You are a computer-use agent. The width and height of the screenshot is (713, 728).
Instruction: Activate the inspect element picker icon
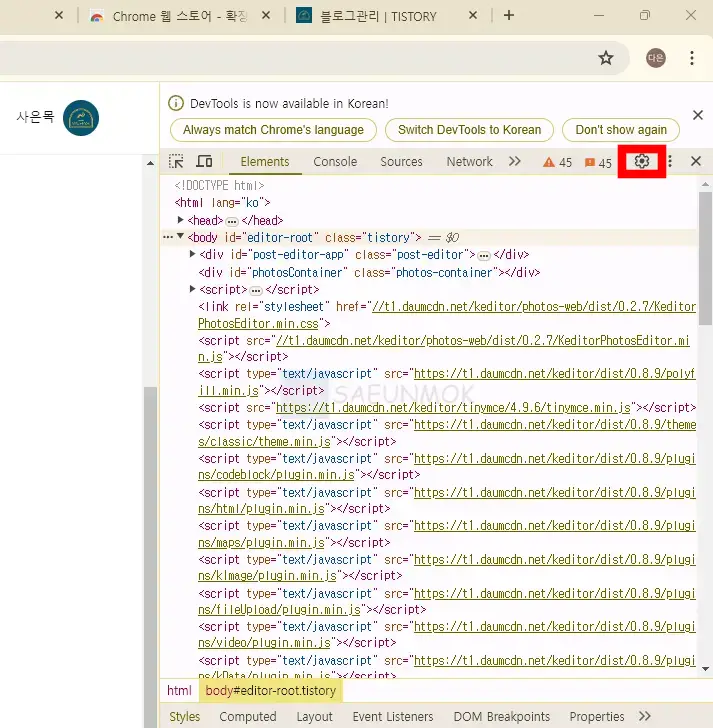pos(176,161)
